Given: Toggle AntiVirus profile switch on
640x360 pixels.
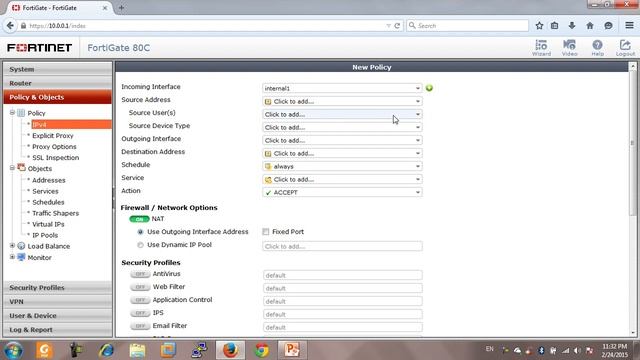Looking at the screenshot, I should 140,274.
